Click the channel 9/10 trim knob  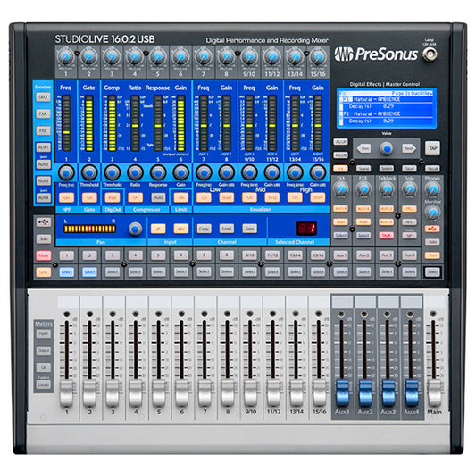(249, 57)
